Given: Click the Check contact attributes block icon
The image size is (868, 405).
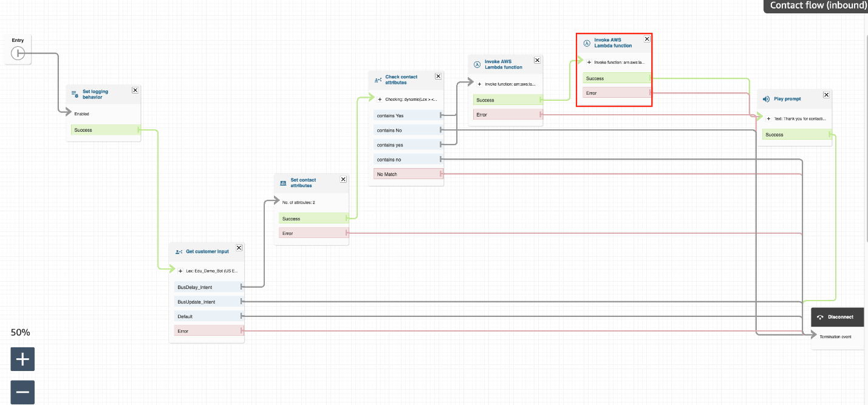Looking at the screenshot, I should click(378, 80).
